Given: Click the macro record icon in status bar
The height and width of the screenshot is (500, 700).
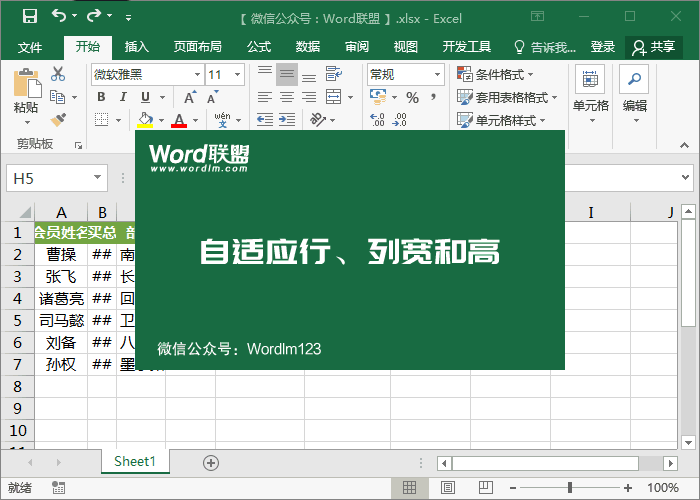Looking at the screenshot, I should [x=59, y=488].
